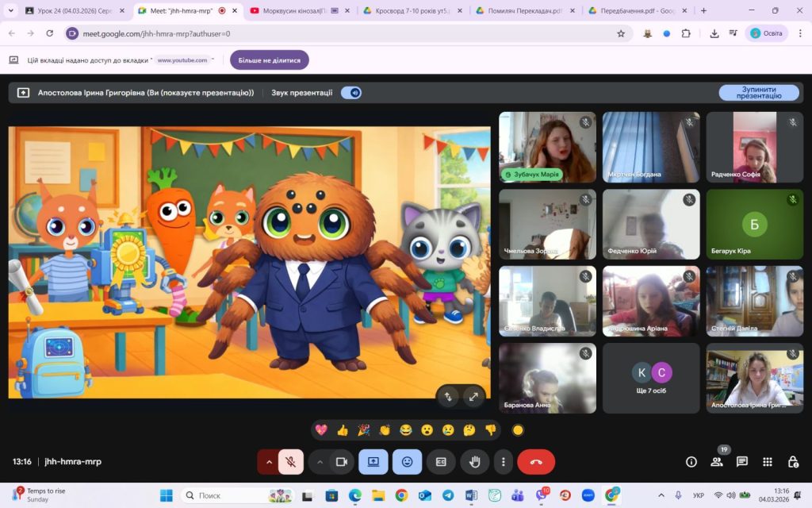Image resolution: width=812 pixels, height=508 pixels.
Task: Click the taskbar Поиск search box
Action: 237,495
